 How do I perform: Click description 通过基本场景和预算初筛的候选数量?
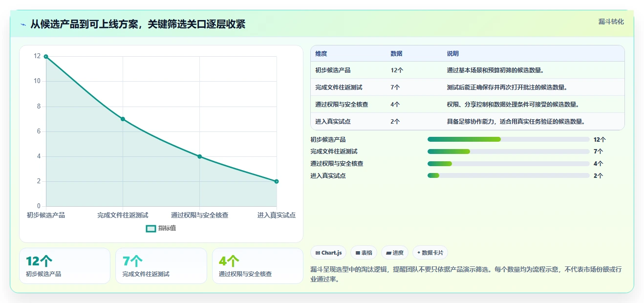click(495, 70)
